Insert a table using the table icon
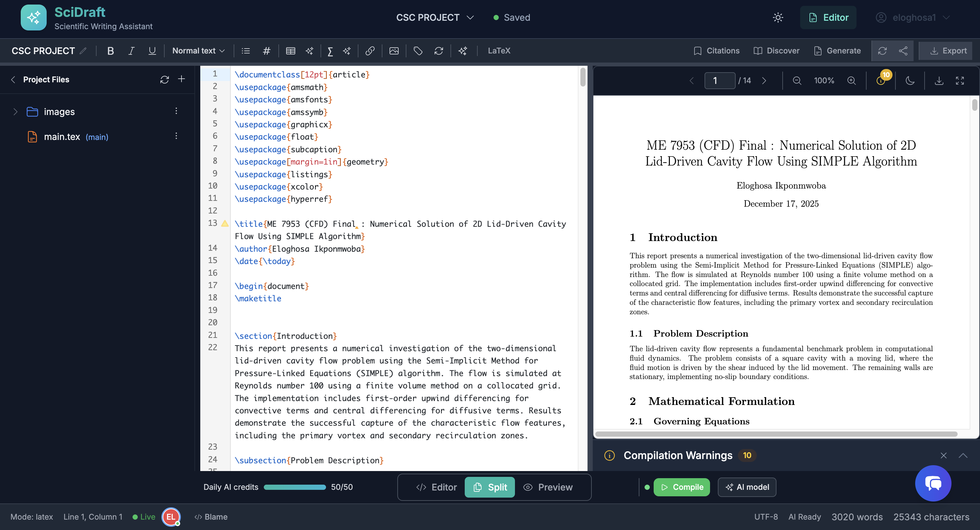Viewport: 980px width, 530px height. pyautogui.click(x=291, y=51)
